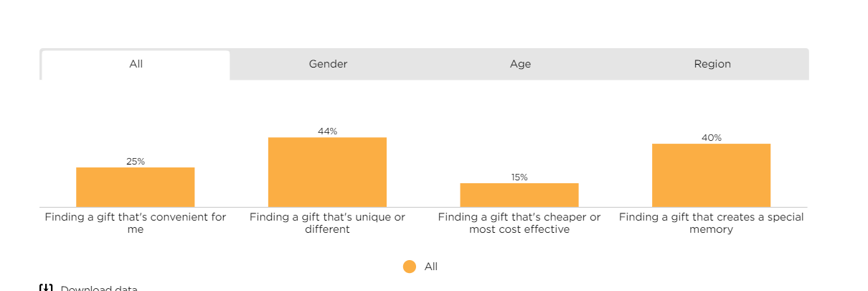Viewport: 868px width, 291px height.
Task: Open the Gender tab
Action: (x=328, y=65)
